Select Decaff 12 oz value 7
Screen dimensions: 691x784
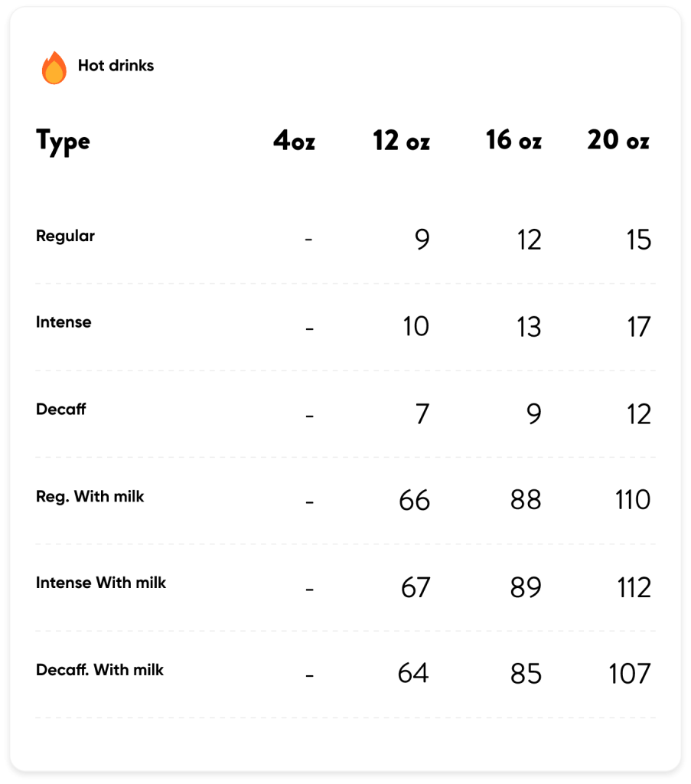[x=422, y=414]
